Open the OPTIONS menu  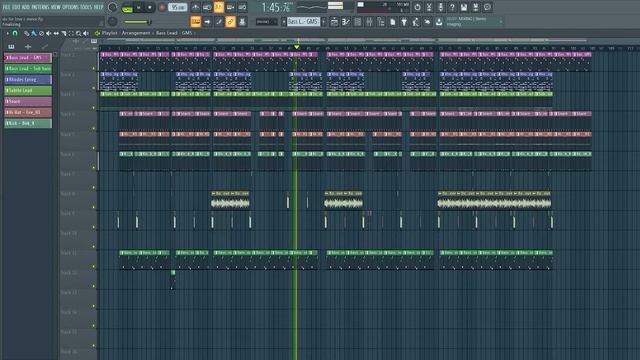71,7
